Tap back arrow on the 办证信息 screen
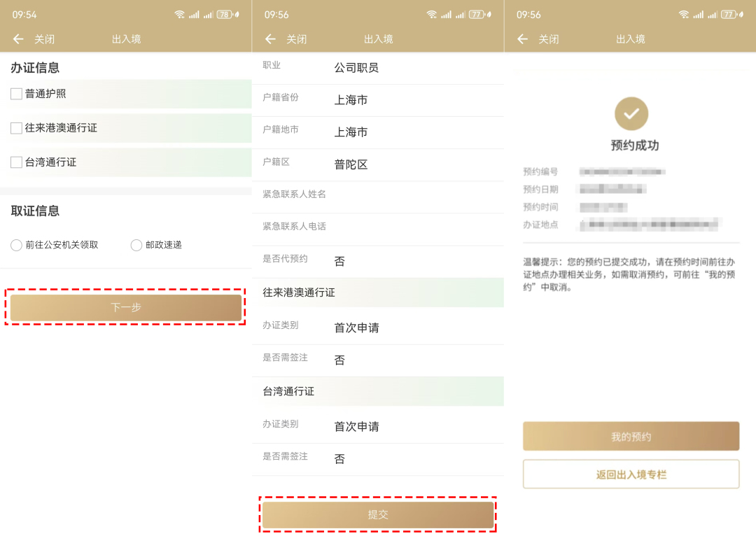The height and width of the screenshot is (543, 756). [x=18, y=39]
